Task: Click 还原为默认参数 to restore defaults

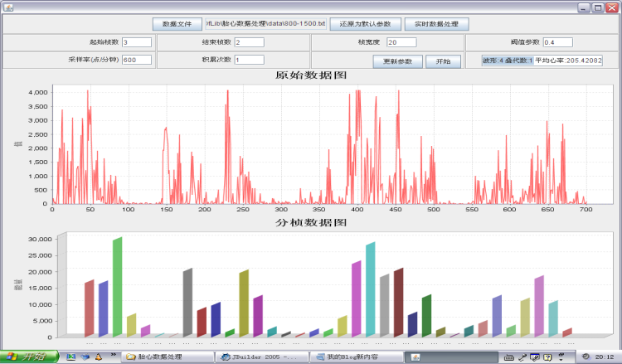Action: (x=366, y=24)
